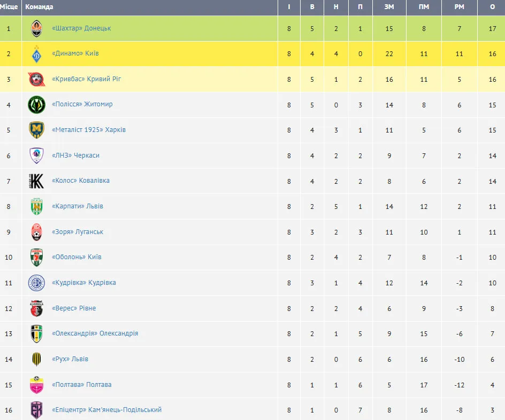Click the «ЗМ» goals scored header
The image size is (505, 420).
click(x=389, y=7)
